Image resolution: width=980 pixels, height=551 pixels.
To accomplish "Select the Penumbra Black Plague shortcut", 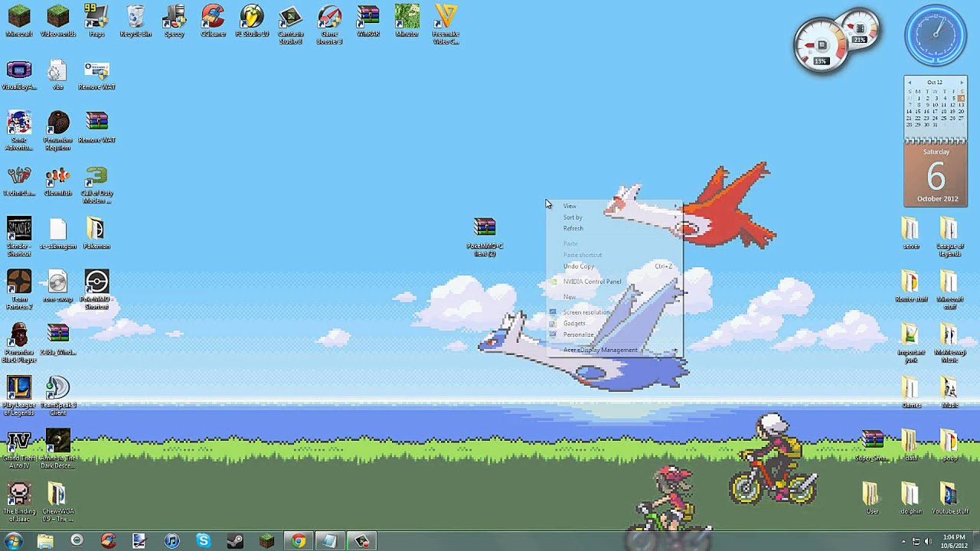I will (19, 343).
